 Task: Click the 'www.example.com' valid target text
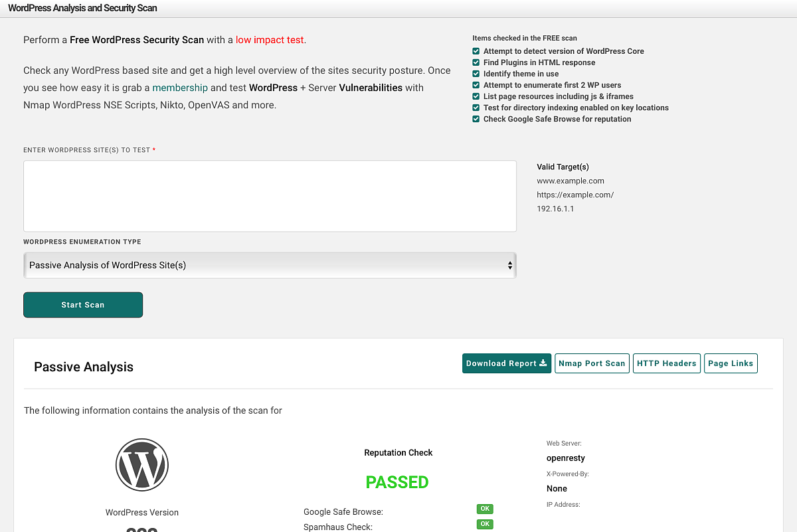coord(571,181)
